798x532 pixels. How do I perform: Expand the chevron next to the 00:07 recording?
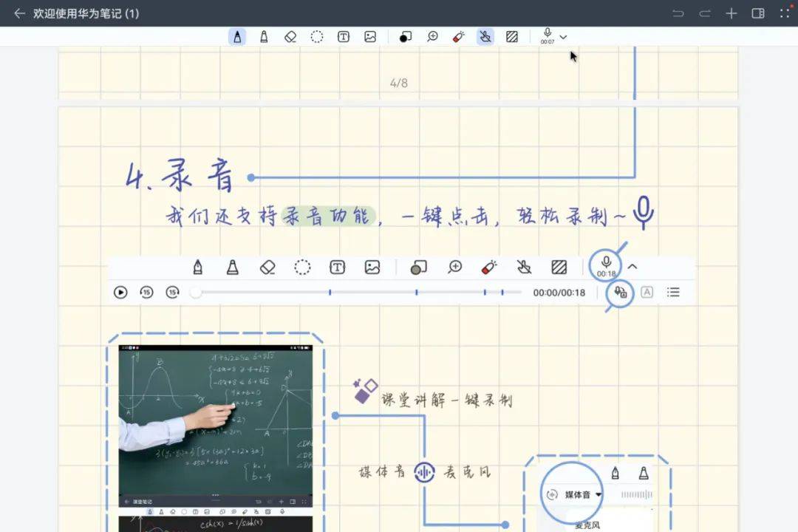coord(564,37)
